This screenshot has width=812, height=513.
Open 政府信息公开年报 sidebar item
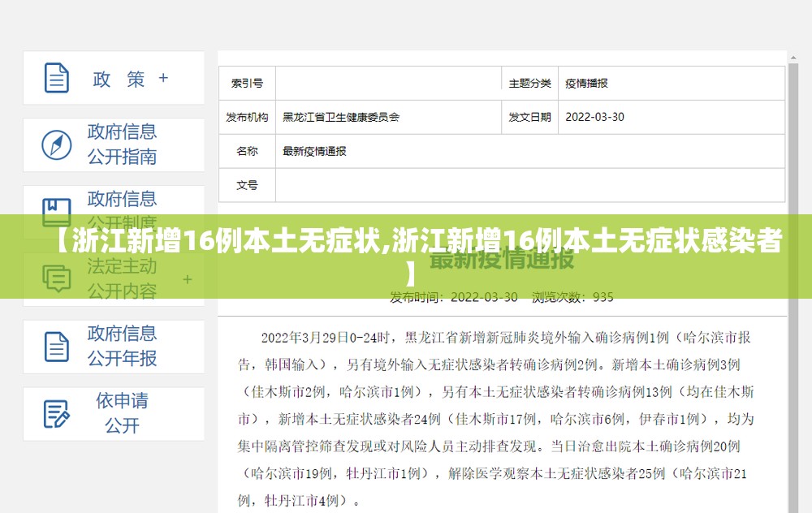point(114,347)
